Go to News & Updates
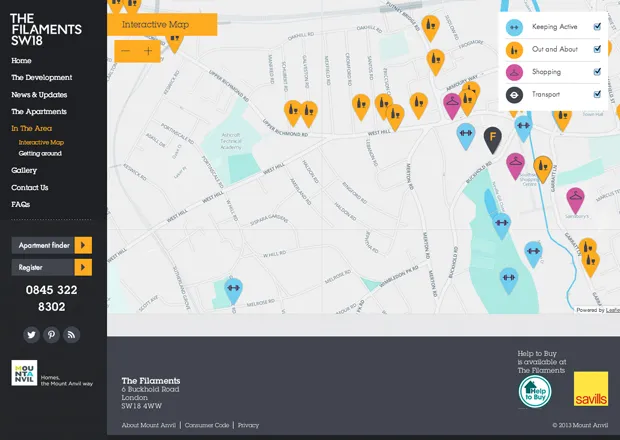 [39, 94]
